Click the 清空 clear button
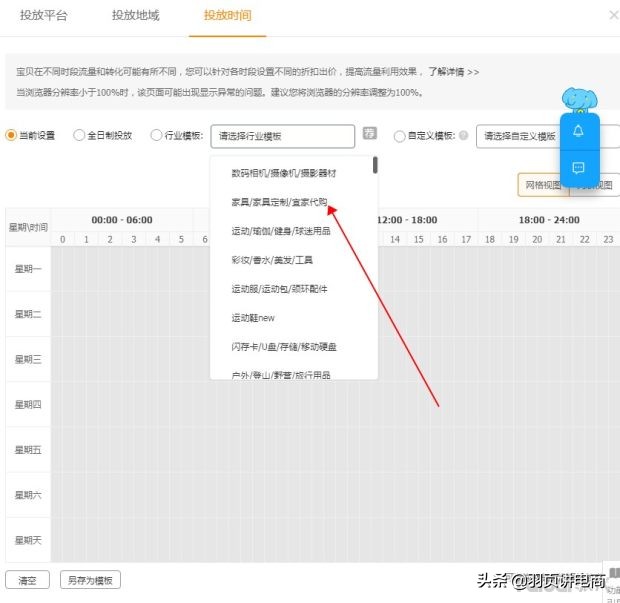The image size is (620, 603). (27, 580)
